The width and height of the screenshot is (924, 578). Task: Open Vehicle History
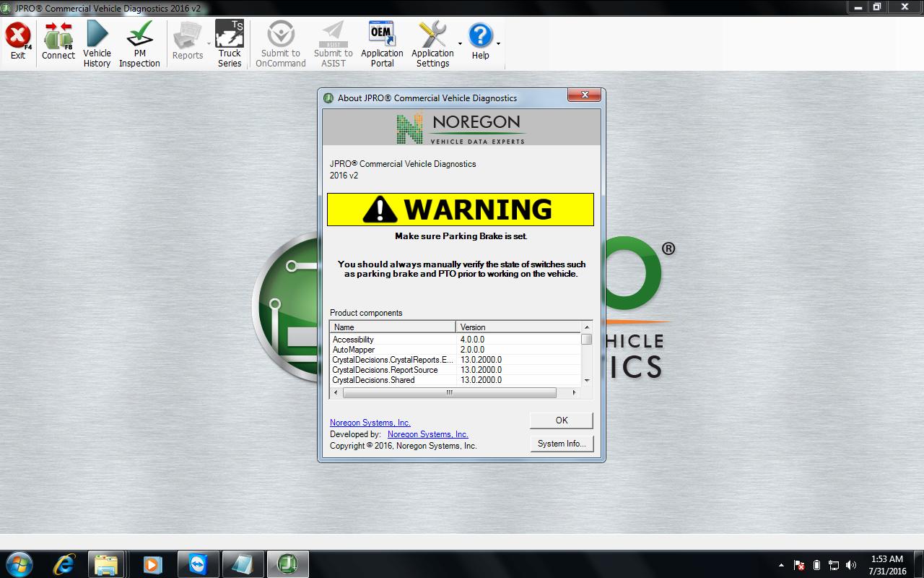[97, 44]
